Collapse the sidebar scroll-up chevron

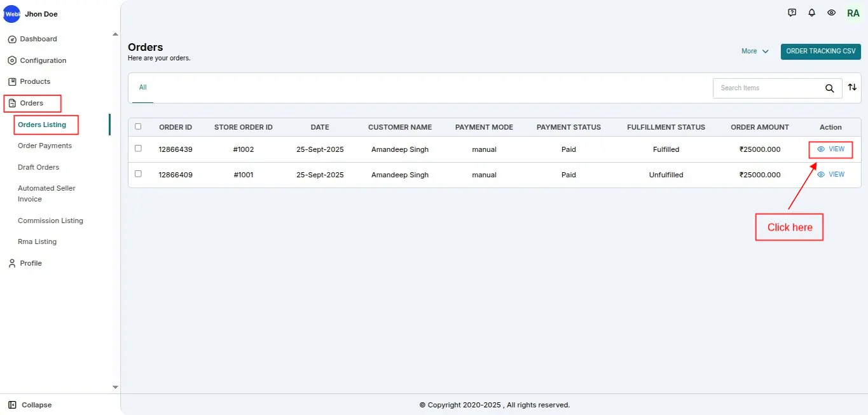click(x=115, y=34)
